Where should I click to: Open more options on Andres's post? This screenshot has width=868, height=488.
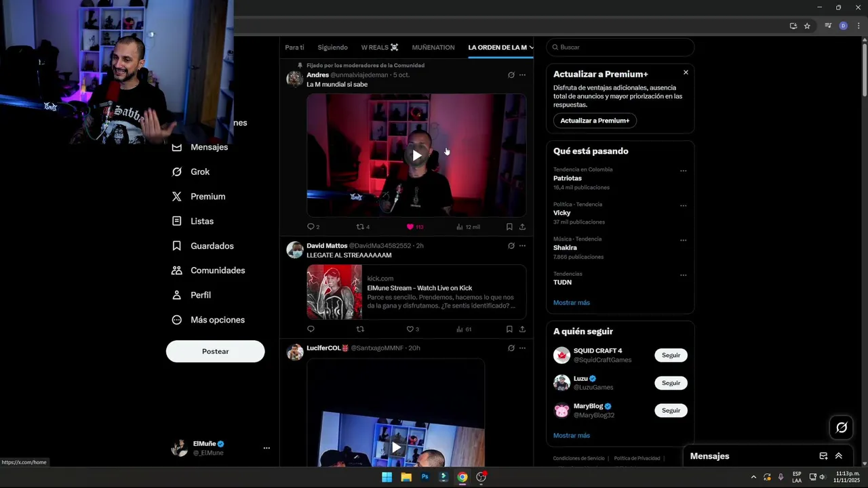click(522, 75)
